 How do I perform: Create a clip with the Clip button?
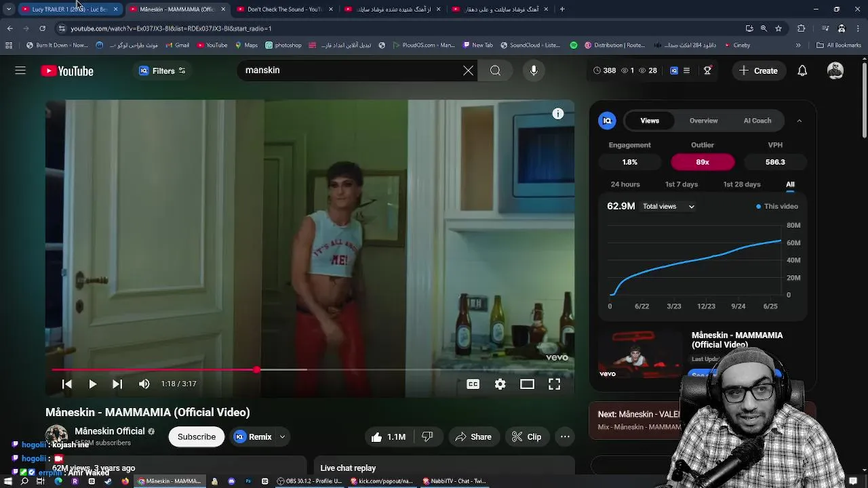pyautogui.click(x=527, y=436)
